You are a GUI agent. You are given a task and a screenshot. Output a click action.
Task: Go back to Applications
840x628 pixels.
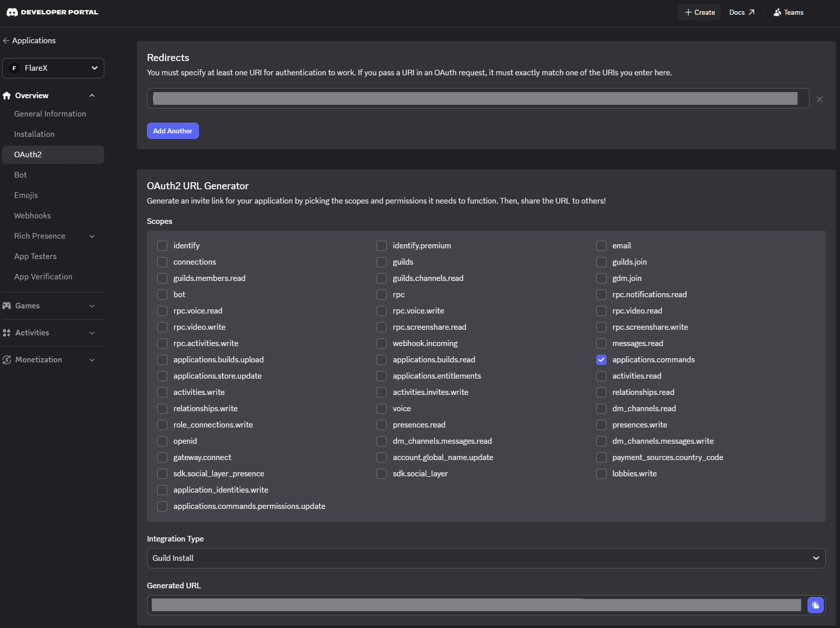click(x=29, y=41)
